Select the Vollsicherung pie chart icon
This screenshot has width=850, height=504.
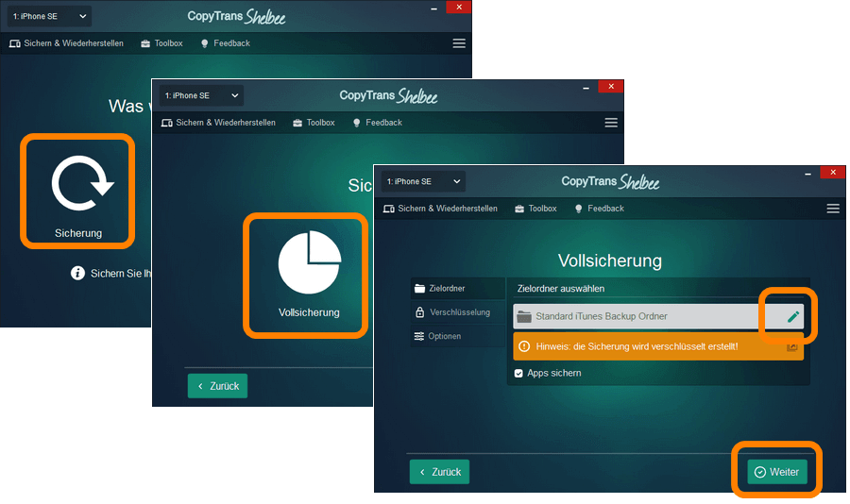click(x=310, y=262)
